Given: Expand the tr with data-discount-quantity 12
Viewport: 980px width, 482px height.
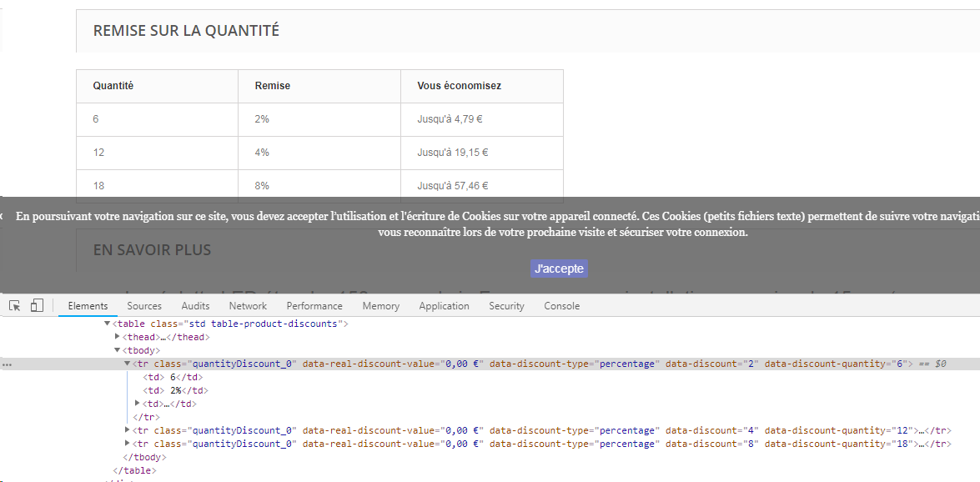Looking at the screenshot, I should [x=128, y=430].
